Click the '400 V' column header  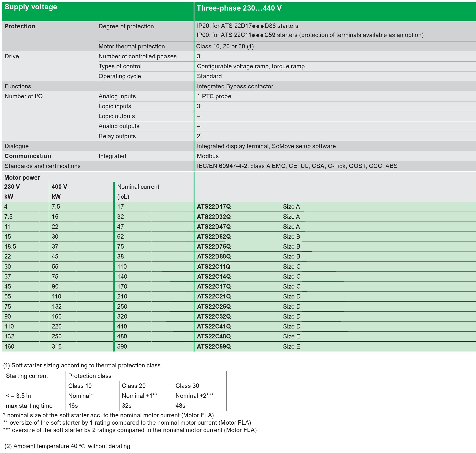pyautogui.click(x=59, y=187)
